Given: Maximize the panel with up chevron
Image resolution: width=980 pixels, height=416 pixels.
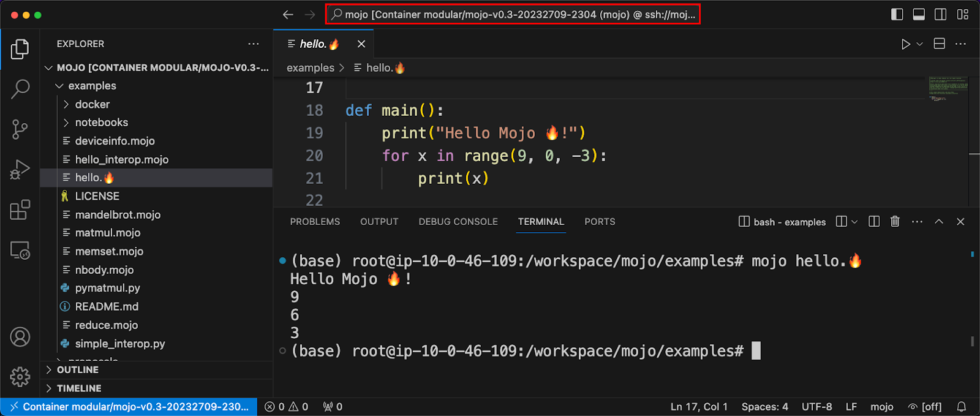Looking at the screenshot, I should (939, 222).
